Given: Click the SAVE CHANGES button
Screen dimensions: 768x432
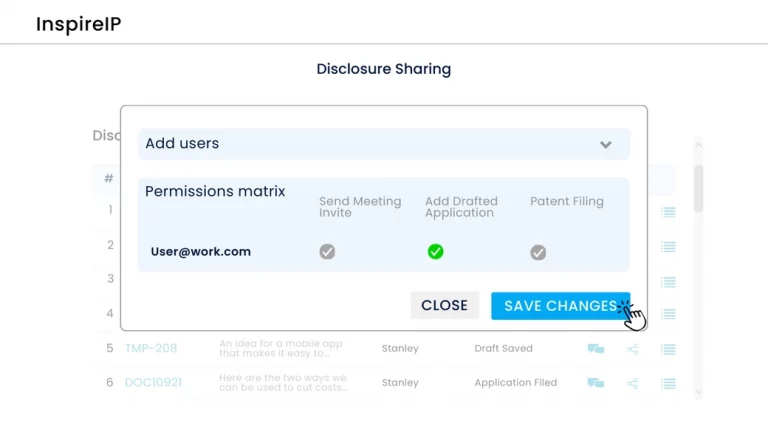Looking at the screenshot, I should pyautogui.click(x=560, y=306).
